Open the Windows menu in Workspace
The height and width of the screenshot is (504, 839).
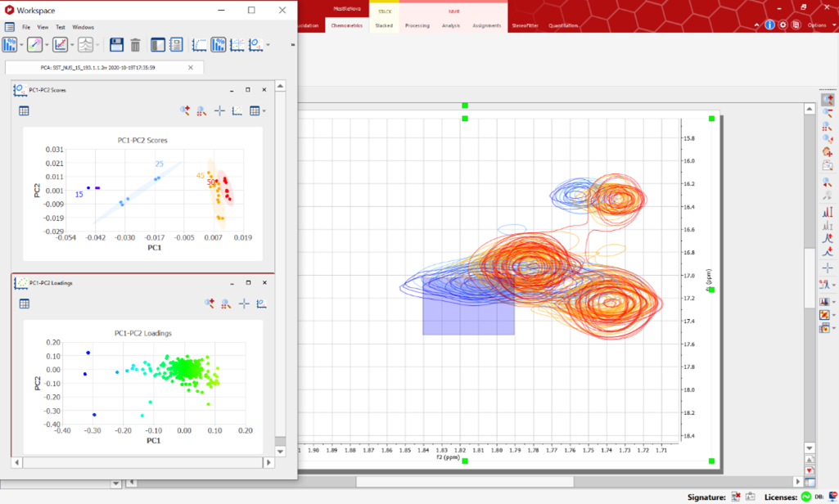(83, 27)
